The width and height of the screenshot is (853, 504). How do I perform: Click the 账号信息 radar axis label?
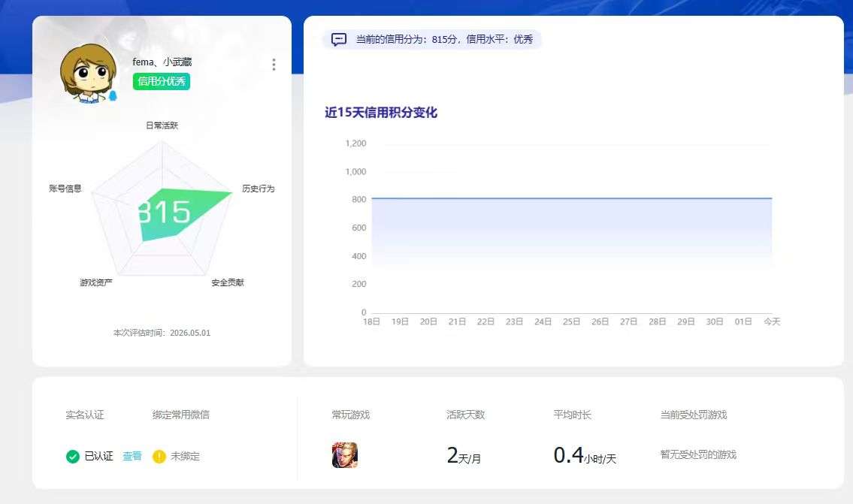[65, 189]
